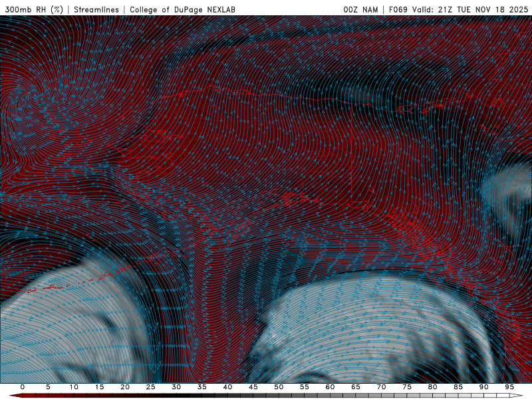Click the '45' label on the color scale

tap(253, 387)
